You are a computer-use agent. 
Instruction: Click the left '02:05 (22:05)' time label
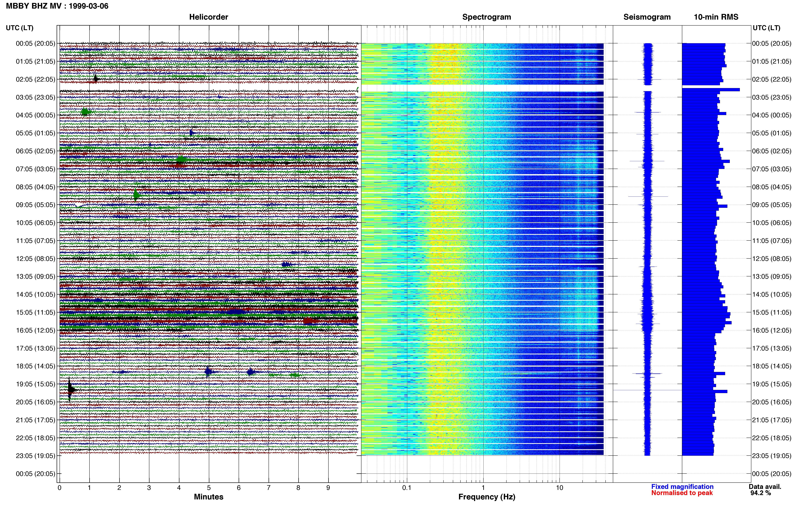pyautogui.click(x=35, y=79)
